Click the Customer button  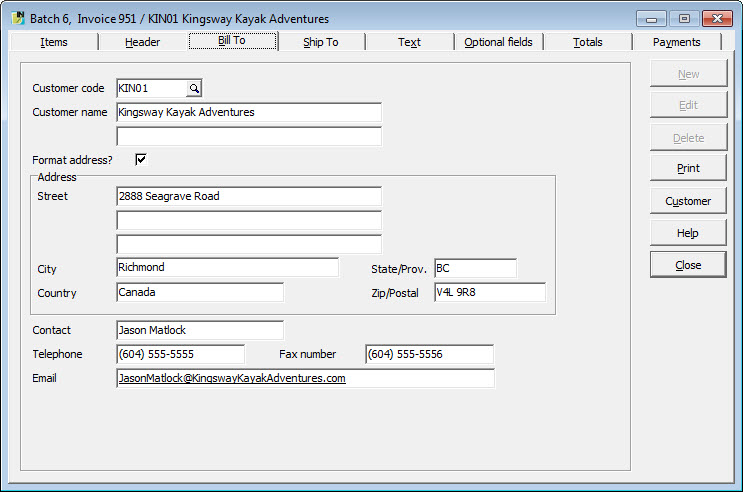click(688, 201)
